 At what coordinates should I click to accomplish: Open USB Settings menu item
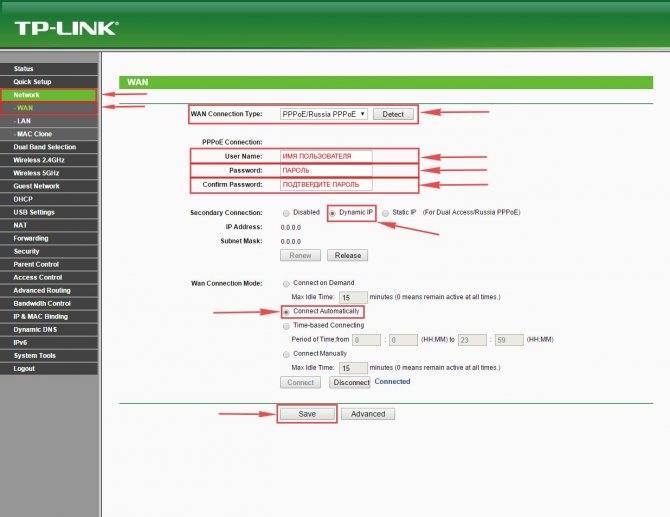[x=49, y=212]
